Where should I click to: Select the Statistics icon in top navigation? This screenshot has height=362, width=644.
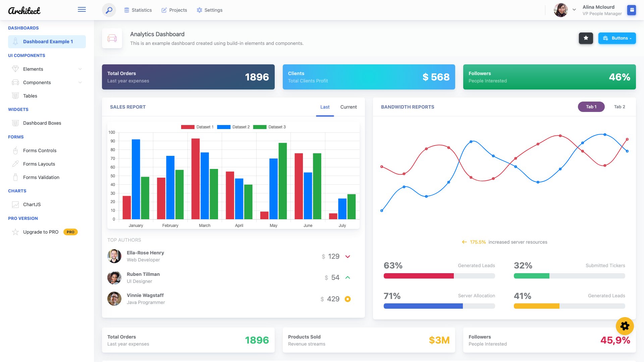click(x=127, y=10)
